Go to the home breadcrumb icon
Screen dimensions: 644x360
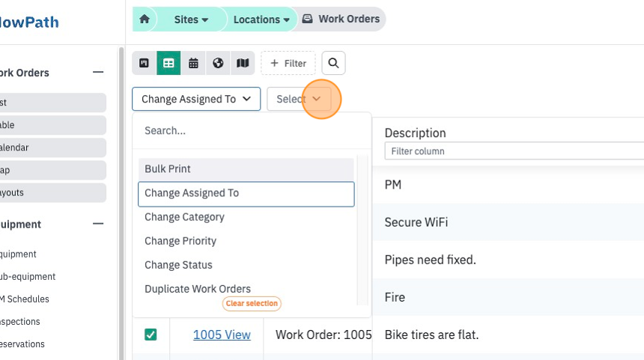coord(145,19)
